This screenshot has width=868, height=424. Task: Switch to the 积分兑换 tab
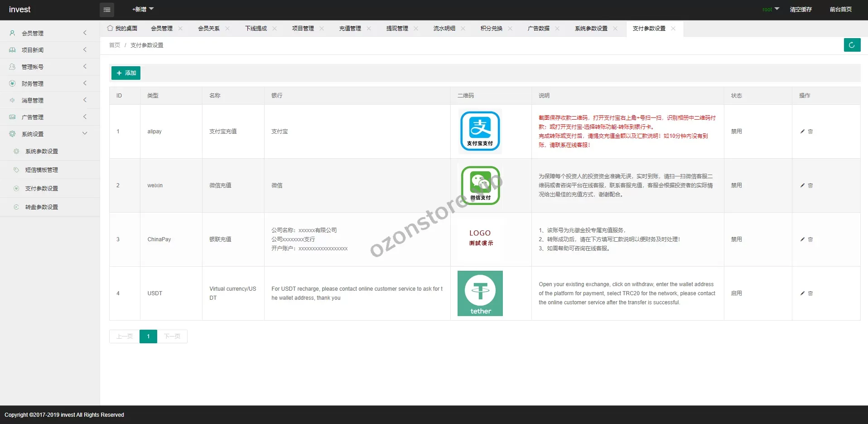[x=492, y=28]
